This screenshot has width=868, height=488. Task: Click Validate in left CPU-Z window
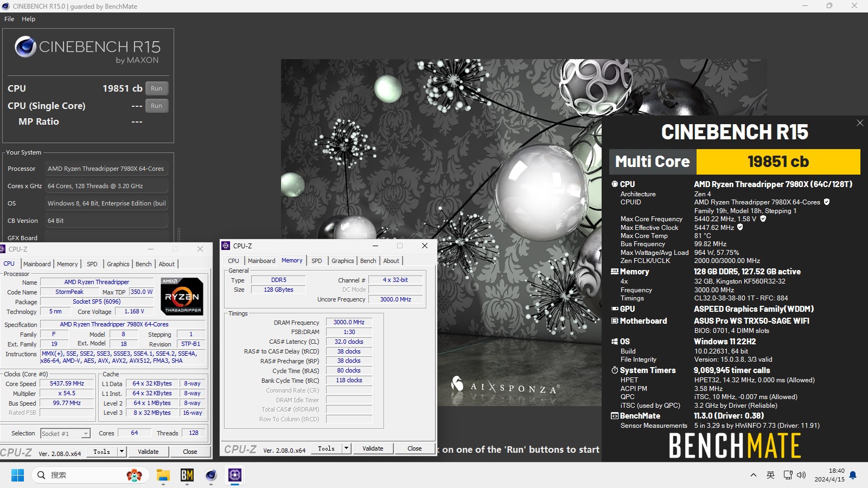click(148, 451)
